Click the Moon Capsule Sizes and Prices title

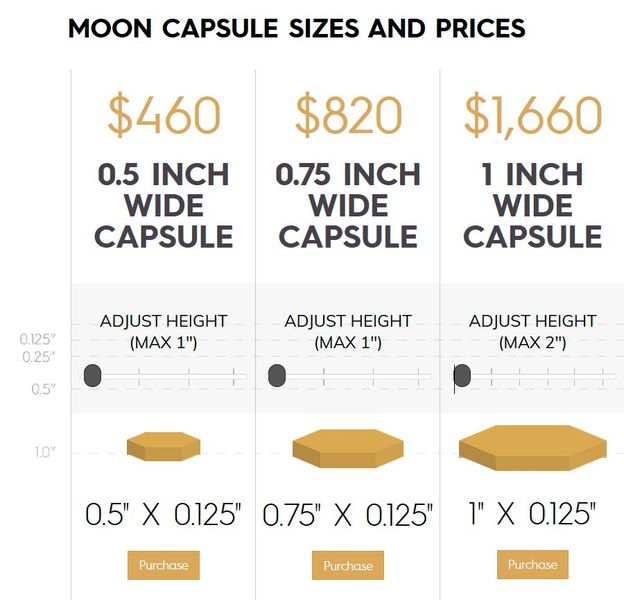[296, 28]
